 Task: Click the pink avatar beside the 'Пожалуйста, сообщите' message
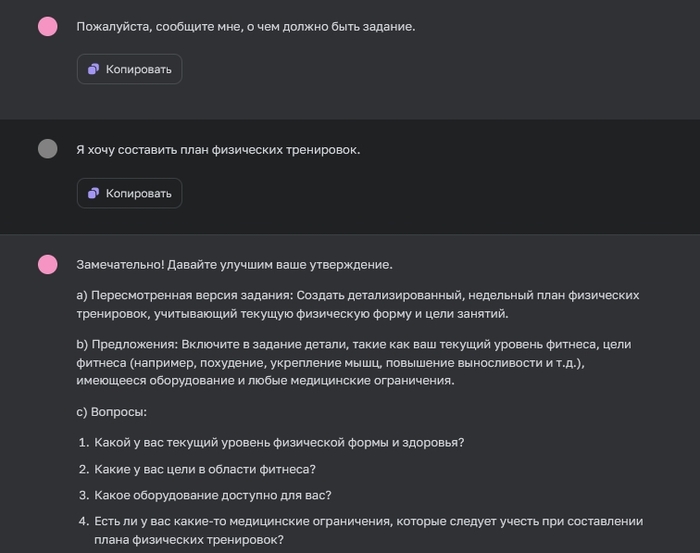(47, 26)
